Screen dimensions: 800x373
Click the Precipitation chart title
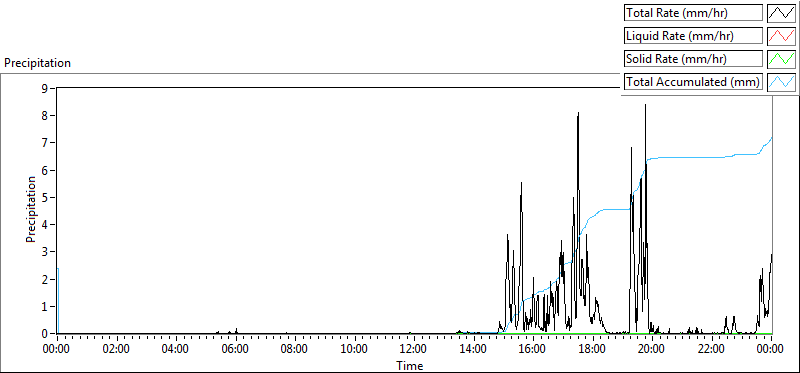pos(37,63)
